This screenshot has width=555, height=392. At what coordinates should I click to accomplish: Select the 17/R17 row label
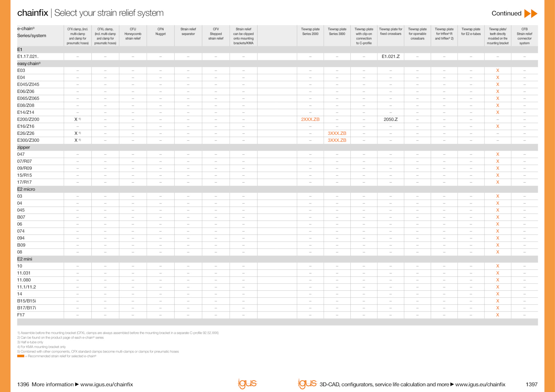(x=24, y=182)
